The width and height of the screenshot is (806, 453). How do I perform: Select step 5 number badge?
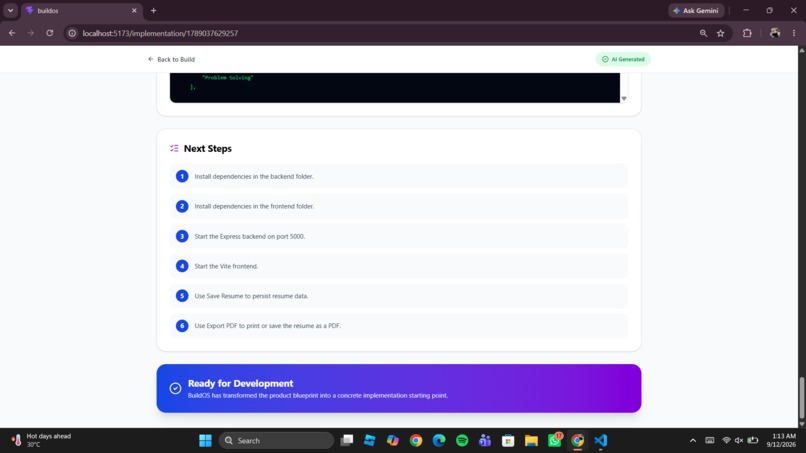pos(182,296)
